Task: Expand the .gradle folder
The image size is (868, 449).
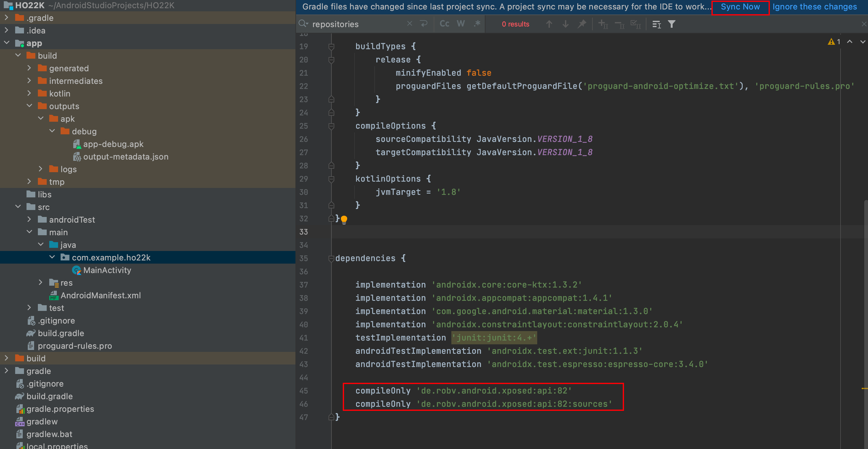Action: point(6,18)
